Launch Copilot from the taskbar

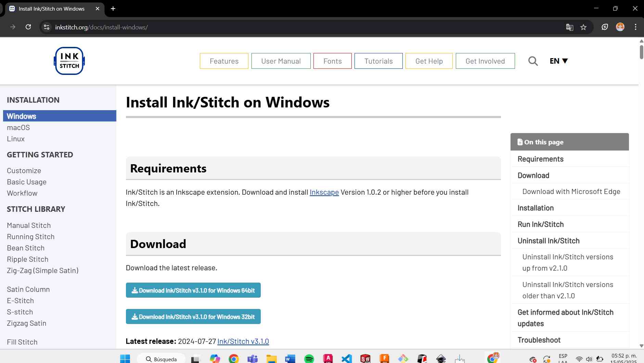215,359
